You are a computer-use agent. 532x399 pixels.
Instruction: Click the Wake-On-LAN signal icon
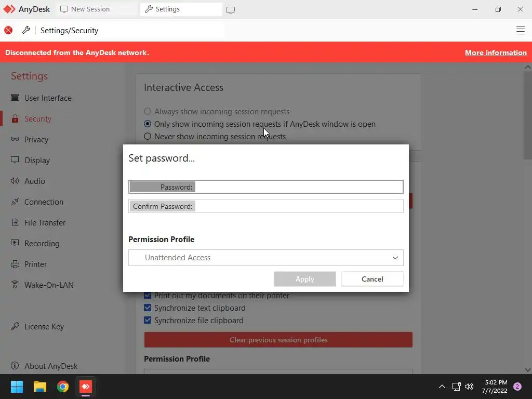coord(15,284)
